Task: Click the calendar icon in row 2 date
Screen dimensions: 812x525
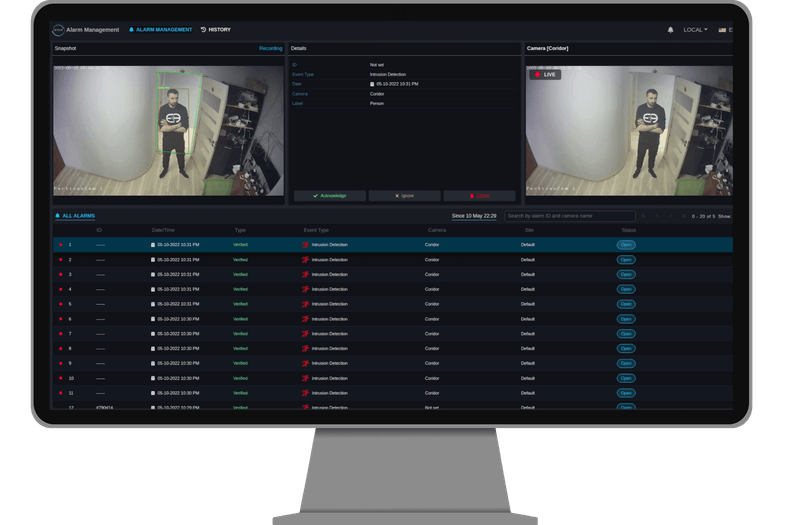Action: tap(153, 260)
